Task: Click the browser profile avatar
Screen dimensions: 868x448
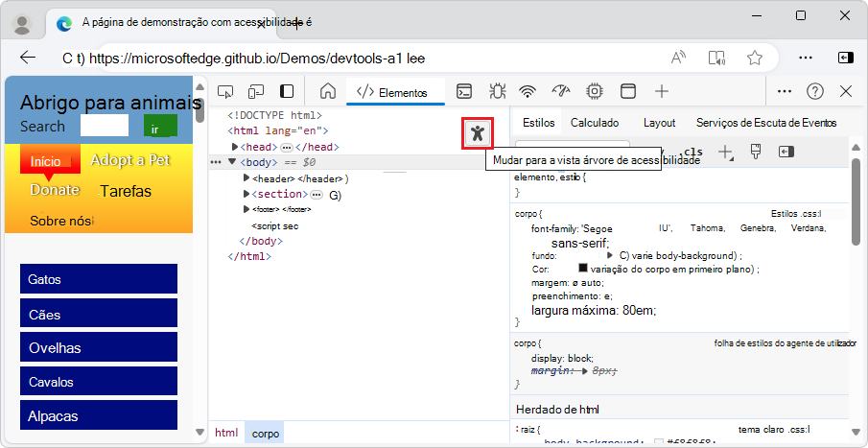Action: pyautogui.click(x=22, y=24)
